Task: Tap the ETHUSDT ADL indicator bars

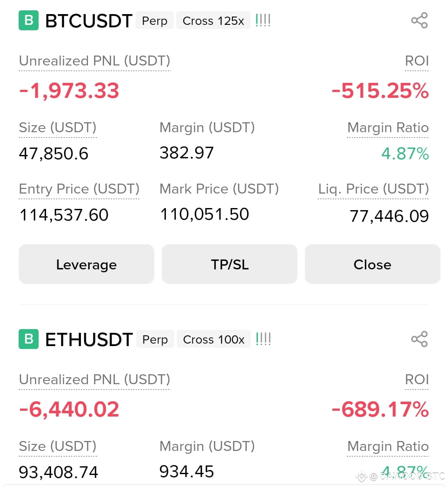Action: [263, 339]
